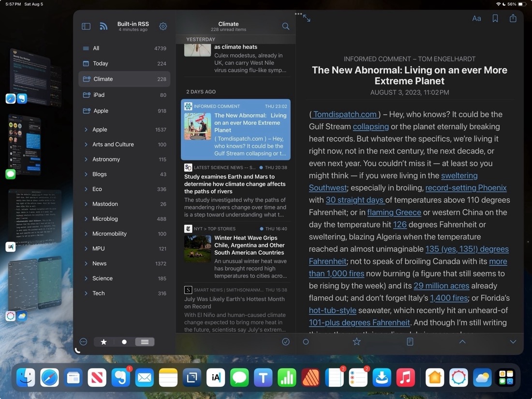
Task: Show only starred articles in the filter
Action: [103, 341]
